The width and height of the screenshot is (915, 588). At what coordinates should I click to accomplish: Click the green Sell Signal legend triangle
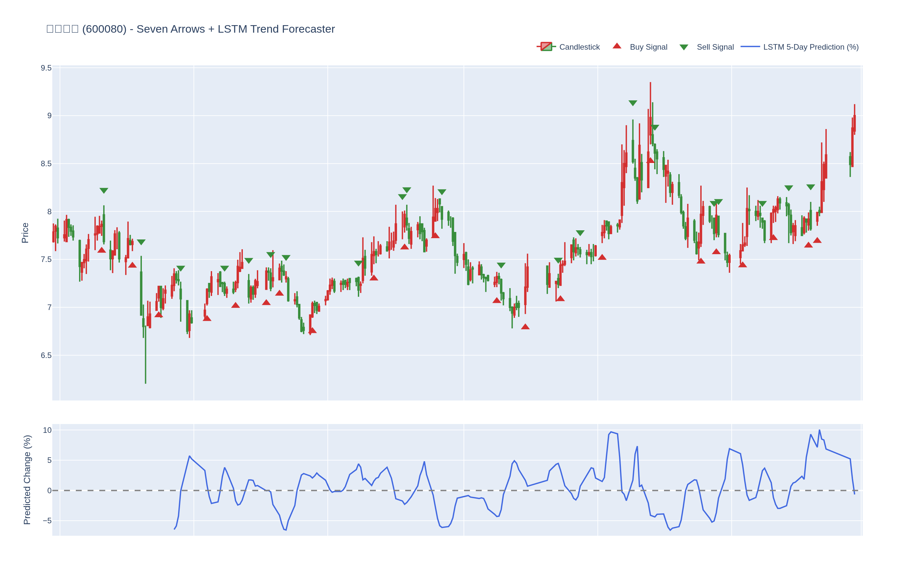(x=684, y=47)
